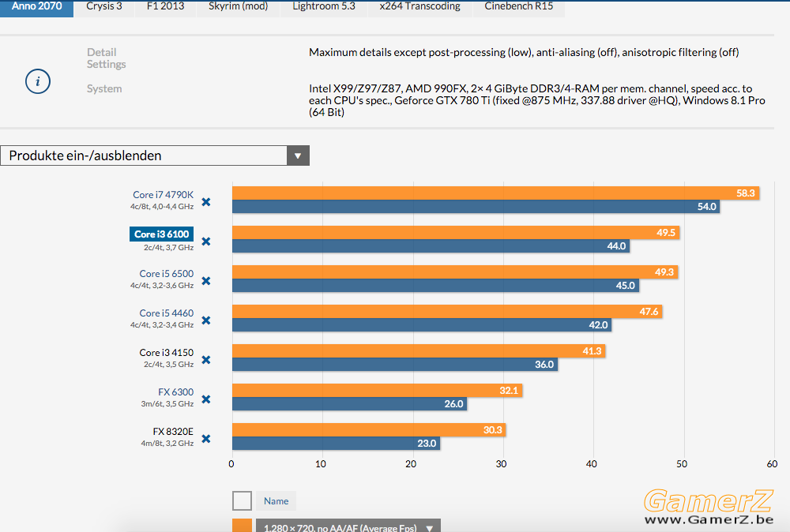The image size is (790, 532).
Task: Click the '4c/8t, 4,0-4,4 GHz' spec text
Action: pos(162,206)
